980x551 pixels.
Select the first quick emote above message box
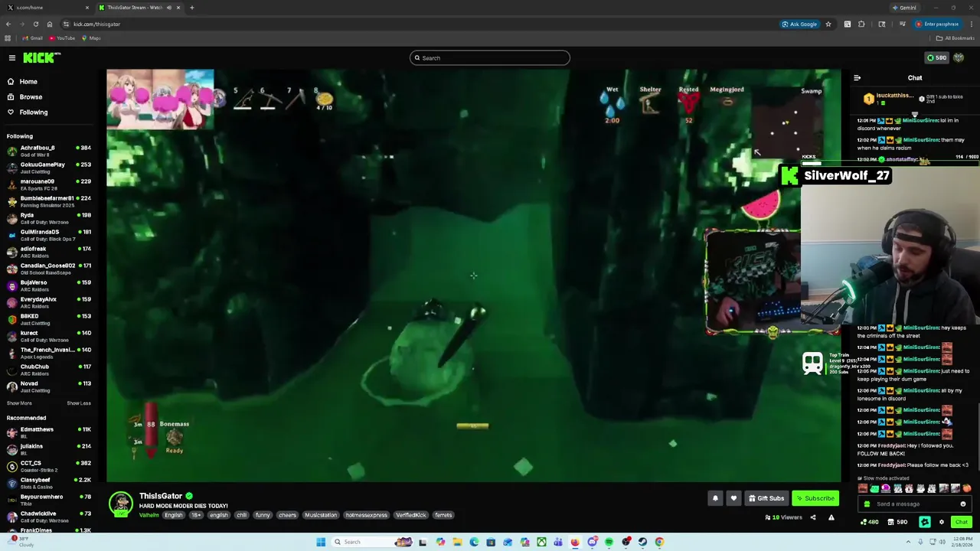point(863,488)
